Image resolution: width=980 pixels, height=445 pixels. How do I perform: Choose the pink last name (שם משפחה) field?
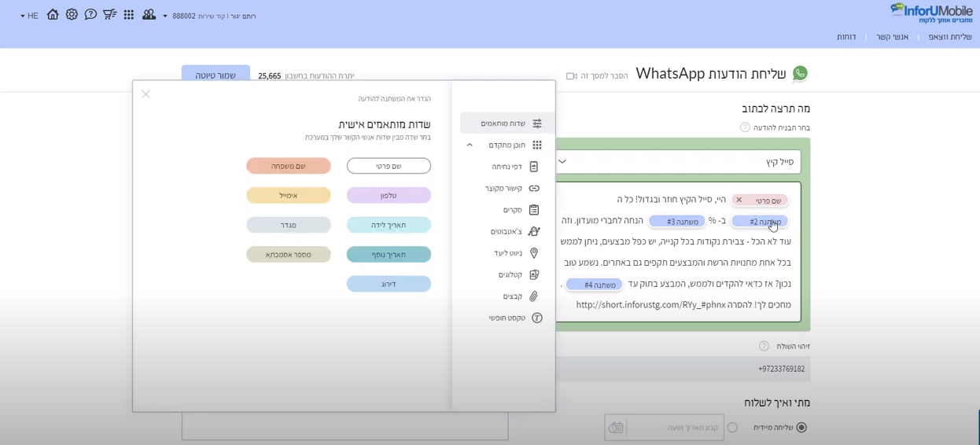point(289,166)
